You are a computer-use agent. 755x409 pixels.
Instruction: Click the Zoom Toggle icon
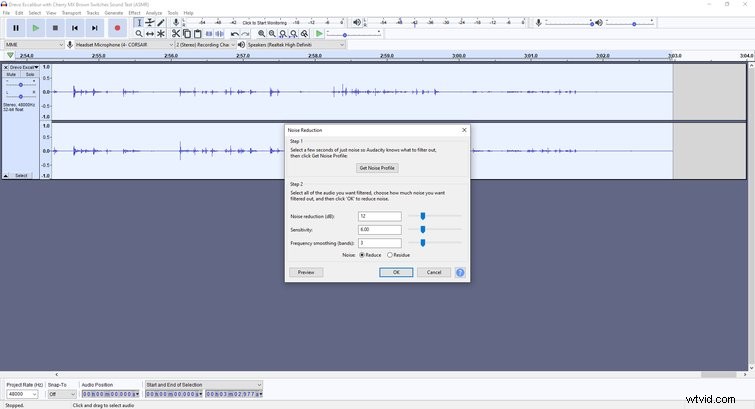coord(304,34)
